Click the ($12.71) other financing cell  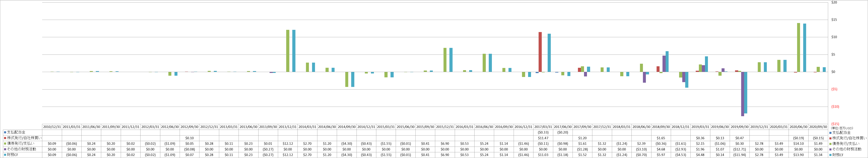(739, 149)
